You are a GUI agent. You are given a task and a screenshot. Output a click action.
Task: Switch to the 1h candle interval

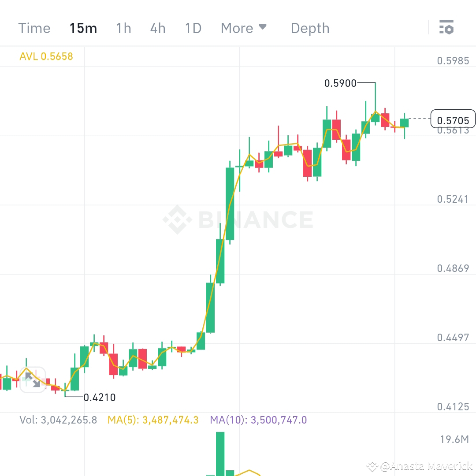[x=123, y=28]
